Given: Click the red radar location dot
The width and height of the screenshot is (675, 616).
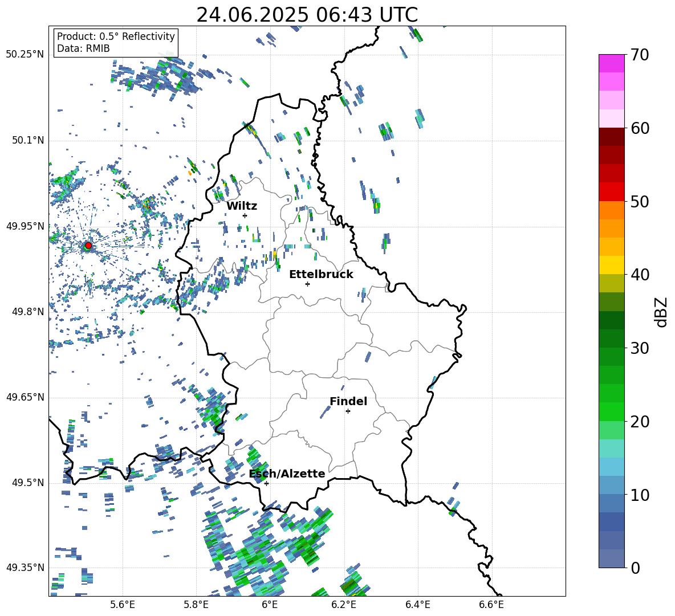Looking at the screenshot, I should pos(88,246).
